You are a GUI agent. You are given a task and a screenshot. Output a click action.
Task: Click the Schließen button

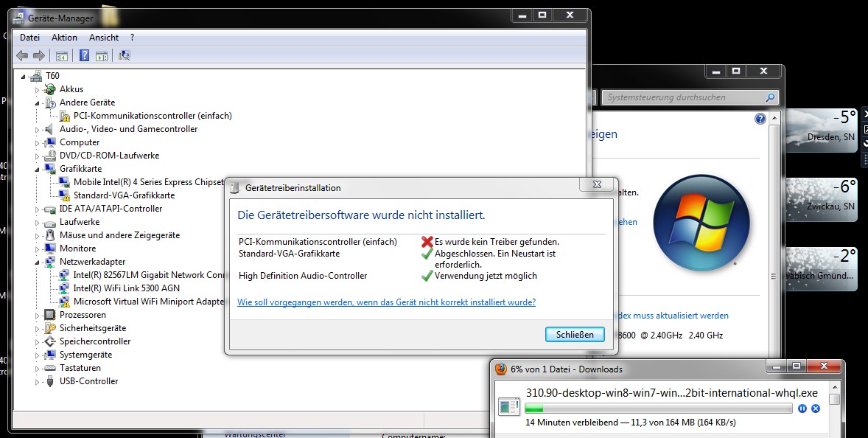(x=575, y=335)
